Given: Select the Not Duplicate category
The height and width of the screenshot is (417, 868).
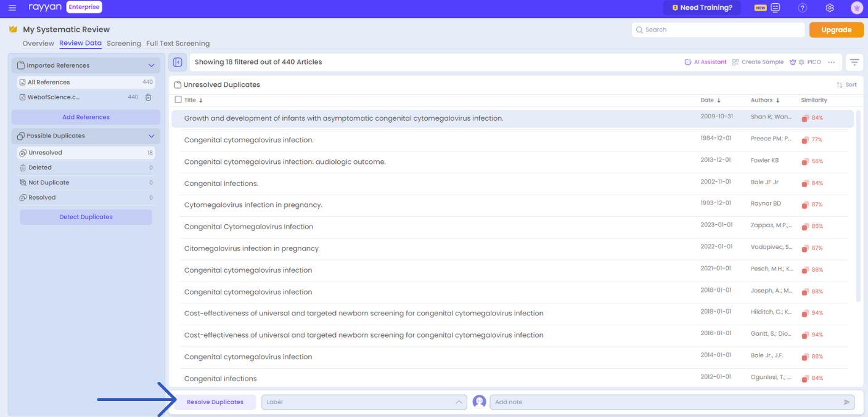Looking at the screenshot, I should [x=49, y=183].
